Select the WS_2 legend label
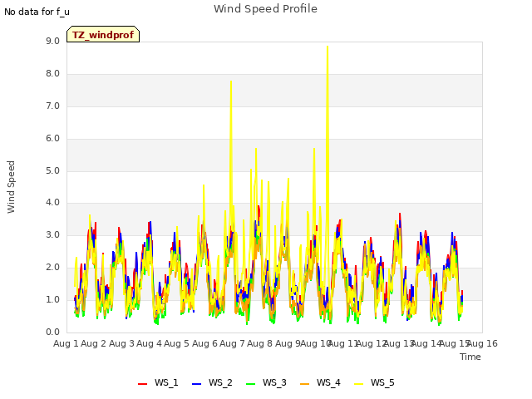532x399 pixels. (x=220, y=382)
